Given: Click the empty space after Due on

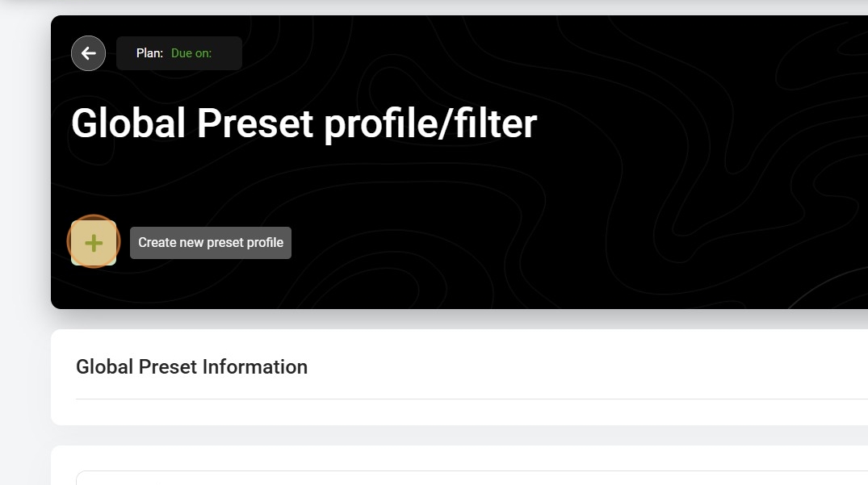Looking at the screenshot, I should pos(226,53).
